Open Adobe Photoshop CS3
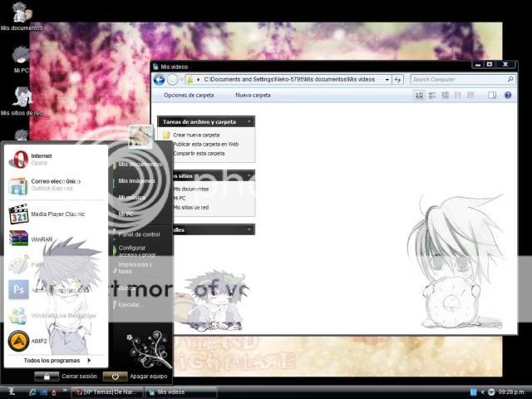This screenshot has width=532, height=399. (56, 290)
